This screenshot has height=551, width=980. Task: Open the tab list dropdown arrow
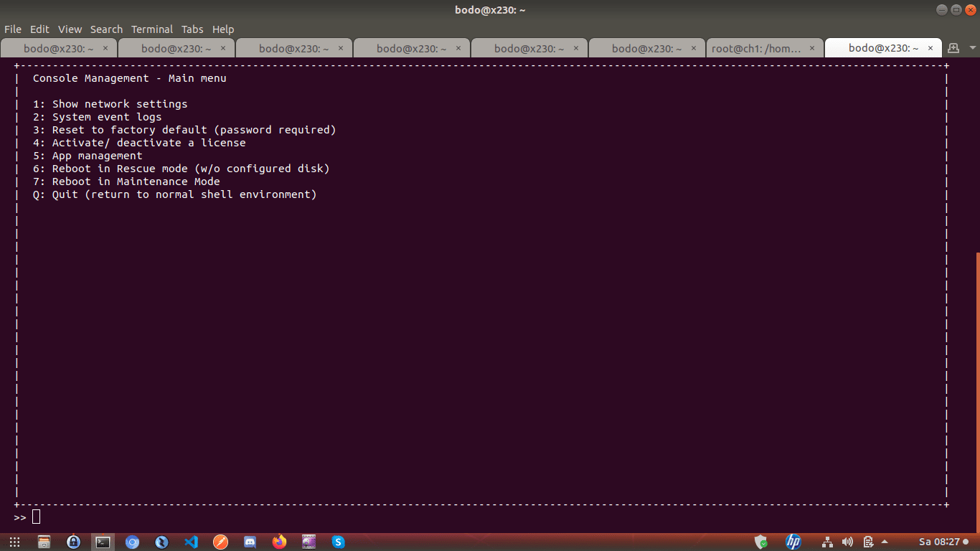click(x=973, y=48)
